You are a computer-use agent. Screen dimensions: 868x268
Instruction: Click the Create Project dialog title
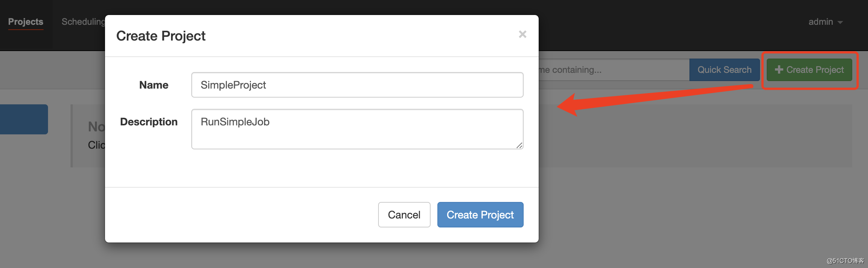tap(161, 36)
